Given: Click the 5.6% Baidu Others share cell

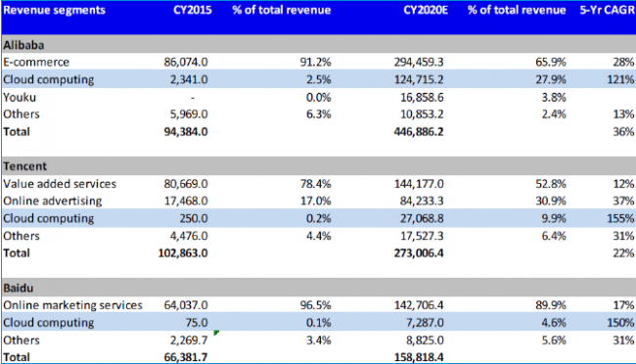Looking at the screenshot, I should coord(554,341).
